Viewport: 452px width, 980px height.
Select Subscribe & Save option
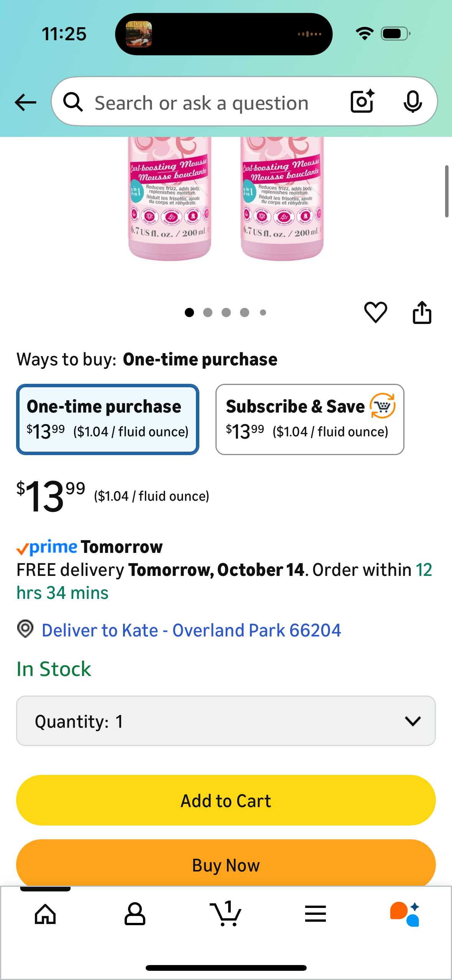pos(310,419)
